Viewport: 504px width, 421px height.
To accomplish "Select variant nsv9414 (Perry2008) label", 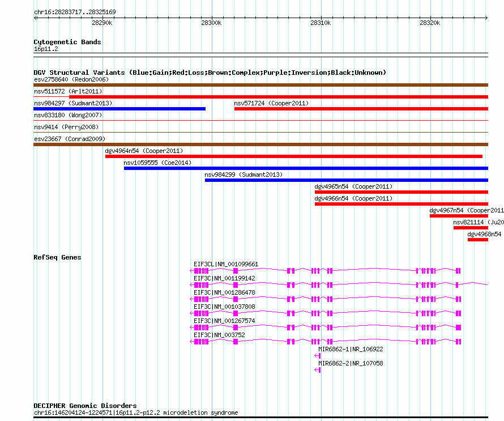I will click(66, 127).
